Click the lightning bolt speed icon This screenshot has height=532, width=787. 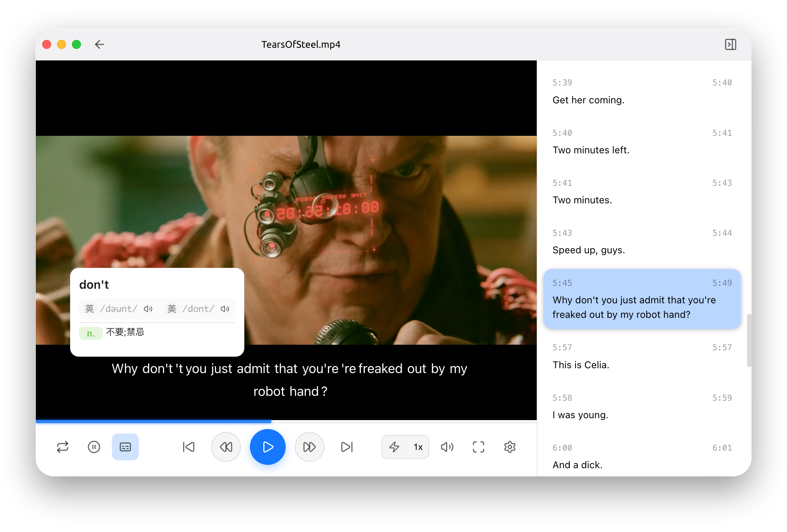[394, 447]
